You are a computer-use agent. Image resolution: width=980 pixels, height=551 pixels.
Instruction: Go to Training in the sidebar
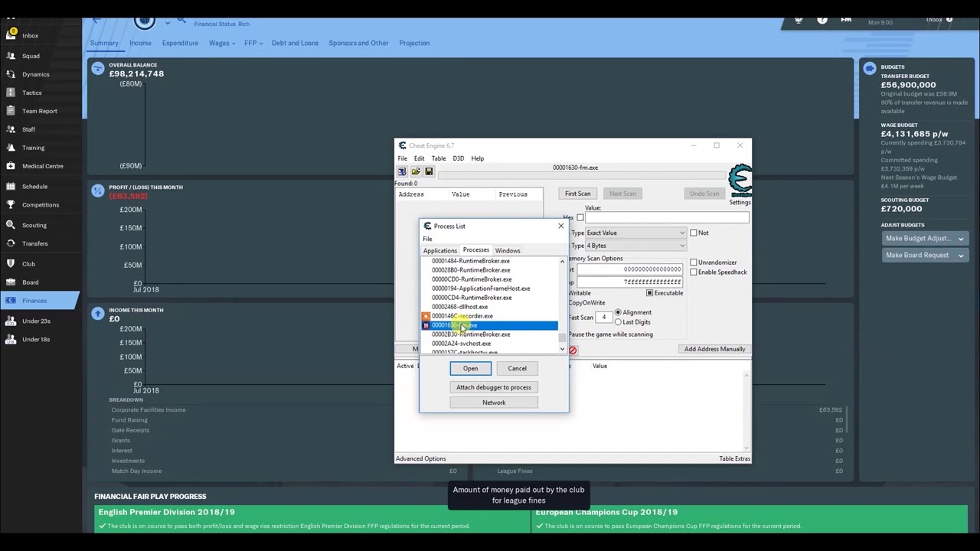coord(33,148)
